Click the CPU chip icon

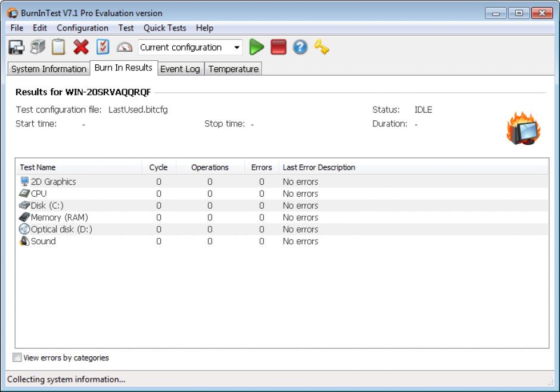[x=24, y=194]
